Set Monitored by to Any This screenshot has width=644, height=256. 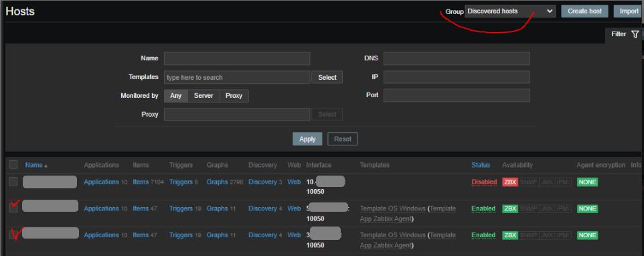tap(176, 95)
